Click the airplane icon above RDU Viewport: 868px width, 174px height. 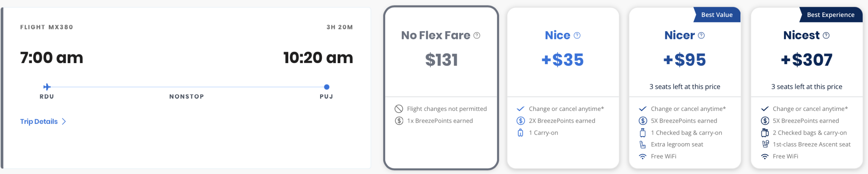coord(47,87)
